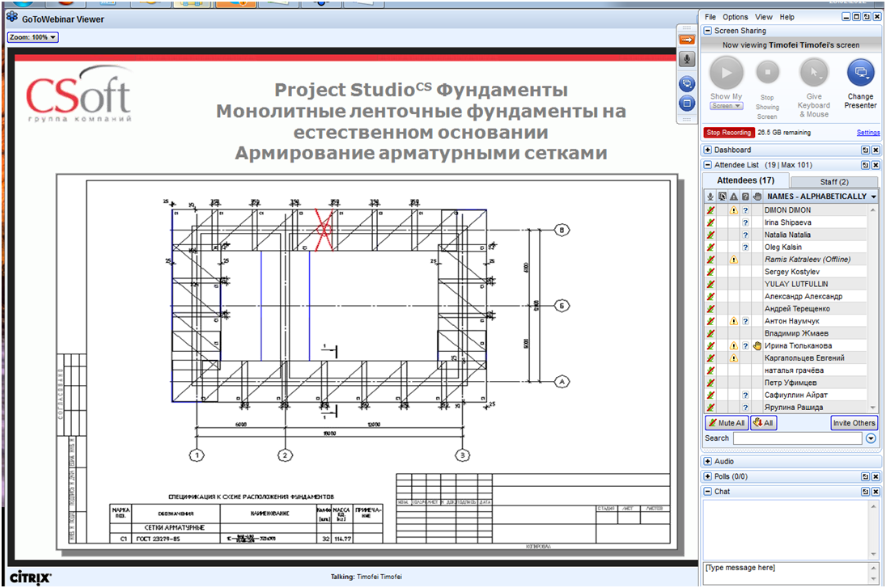Expand the Audio pane
Screen dimensions: 886x588
707,462
